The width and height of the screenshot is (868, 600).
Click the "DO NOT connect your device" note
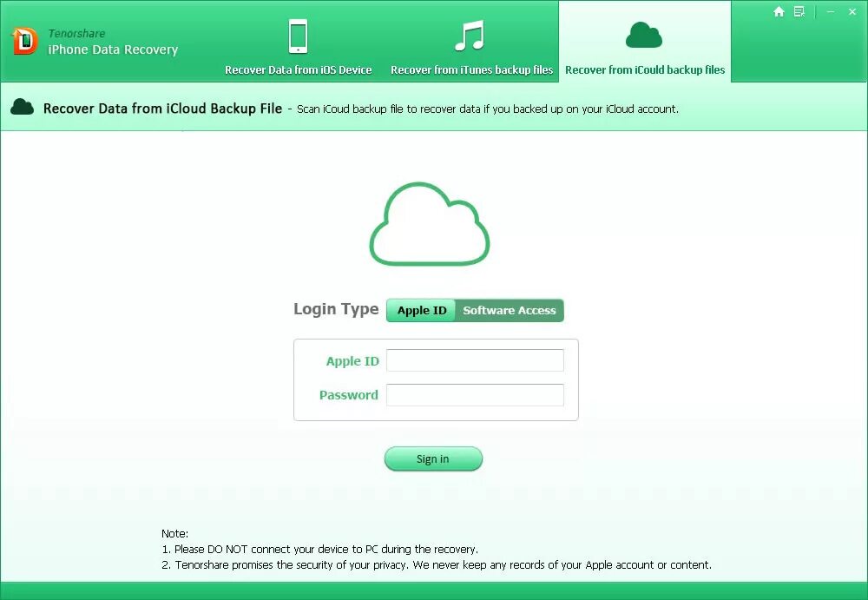(320, 549)
